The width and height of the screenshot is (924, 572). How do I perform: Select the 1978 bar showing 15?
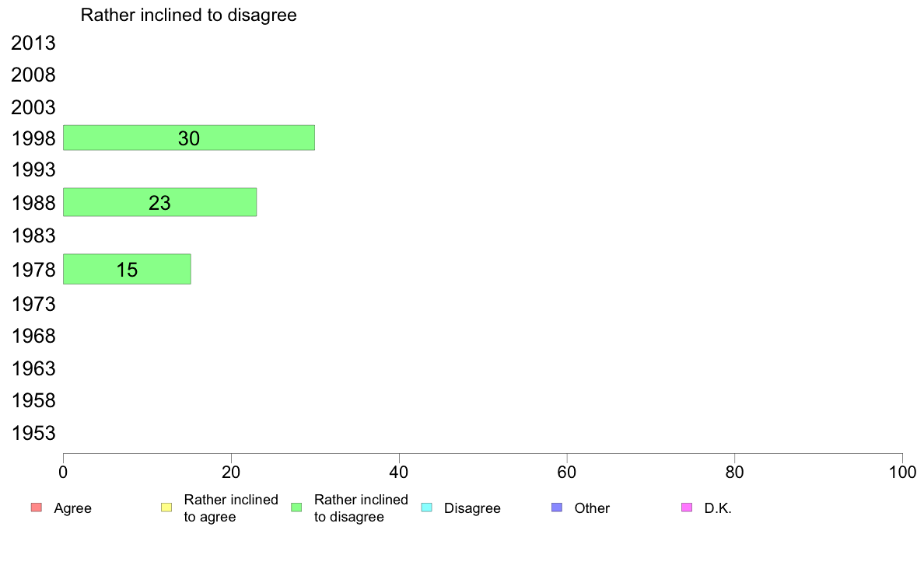pyautogui.click(x=127, y=269)
